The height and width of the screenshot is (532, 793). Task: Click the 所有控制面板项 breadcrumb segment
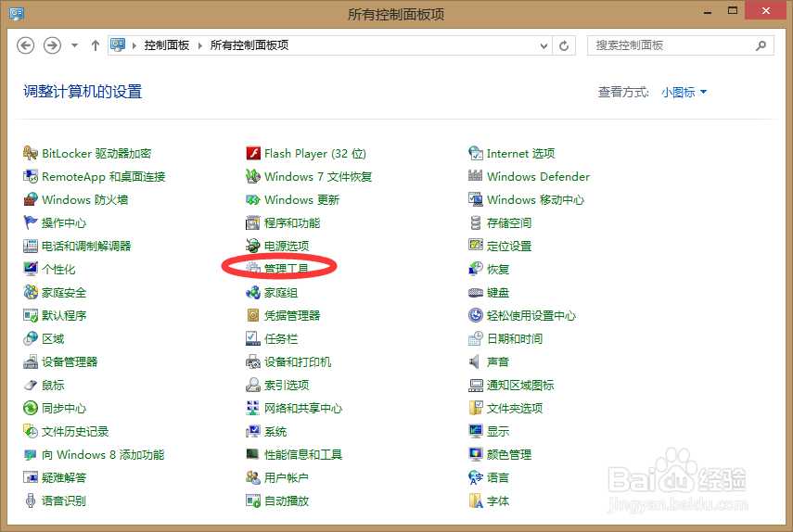tap(249, 45)
